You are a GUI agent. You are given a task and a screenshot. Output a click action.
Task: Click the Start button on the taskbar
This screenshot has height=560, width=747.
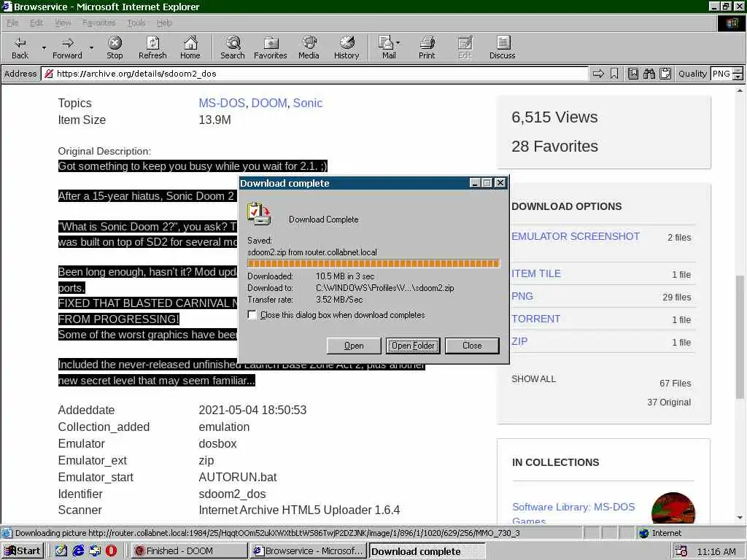[23, 551]
